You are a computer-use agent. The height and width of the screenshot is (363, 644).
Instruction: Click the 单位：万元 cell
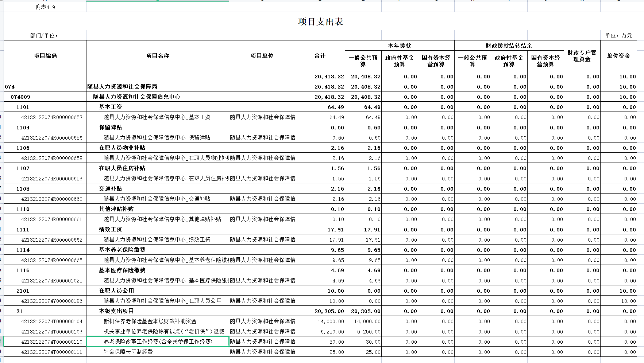618,35
